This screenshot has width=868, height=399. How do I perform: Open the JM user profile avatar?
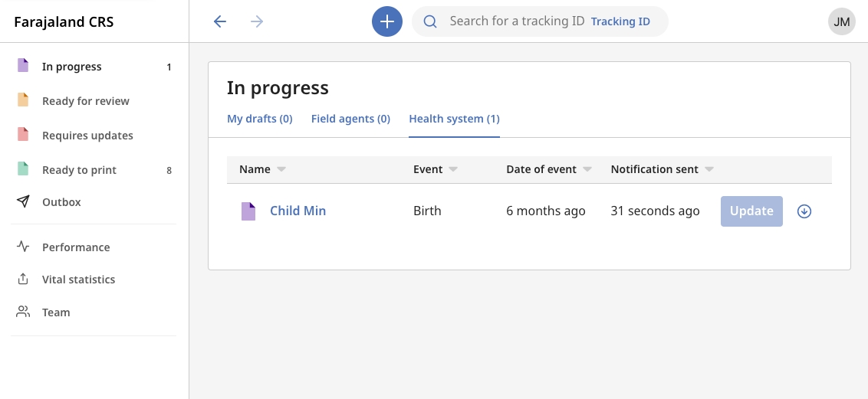pyautogui.click(x=841, y=21)
